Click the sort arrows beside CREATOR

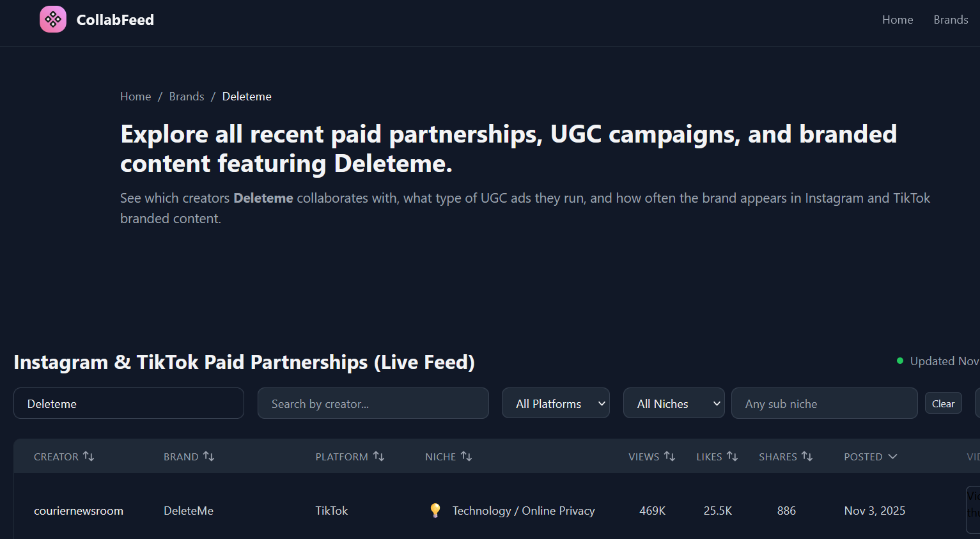[x=89, y=456]
